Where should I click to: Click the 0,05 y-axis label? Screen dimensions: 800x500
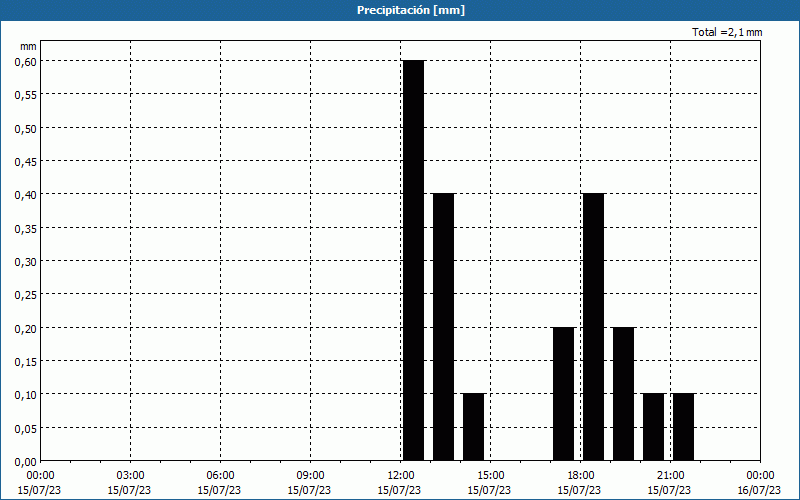pos(26,429)
